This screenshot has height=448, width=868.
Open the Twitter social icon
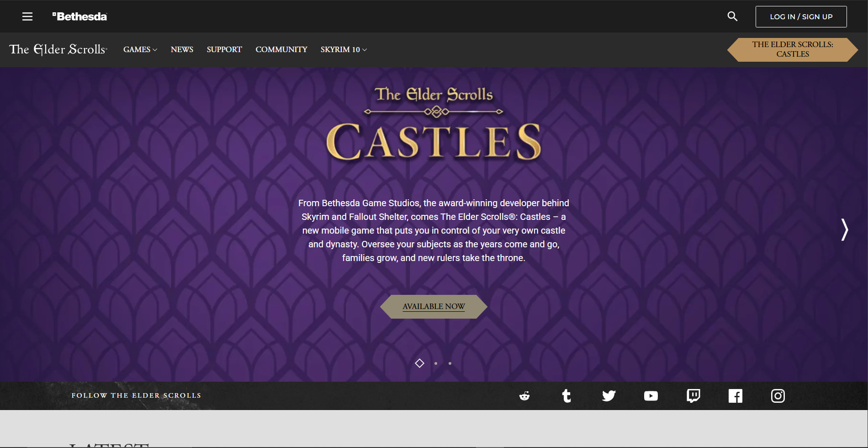(609, 396)
